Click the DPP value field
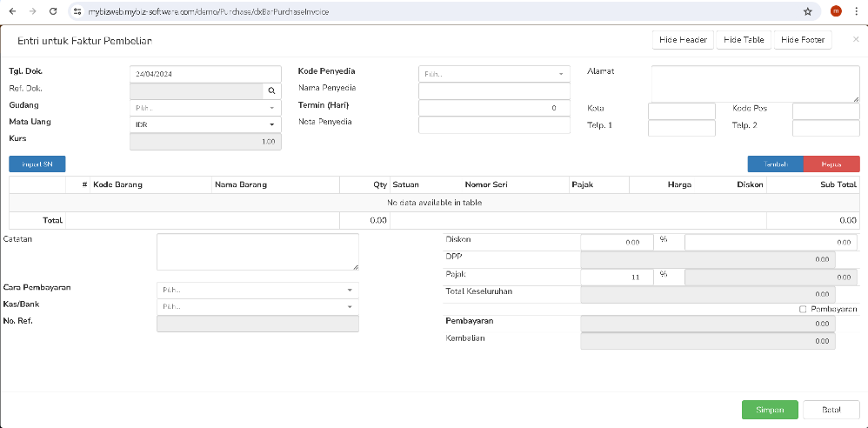Screen dimensions: 868x428 (x=708, y=260)
